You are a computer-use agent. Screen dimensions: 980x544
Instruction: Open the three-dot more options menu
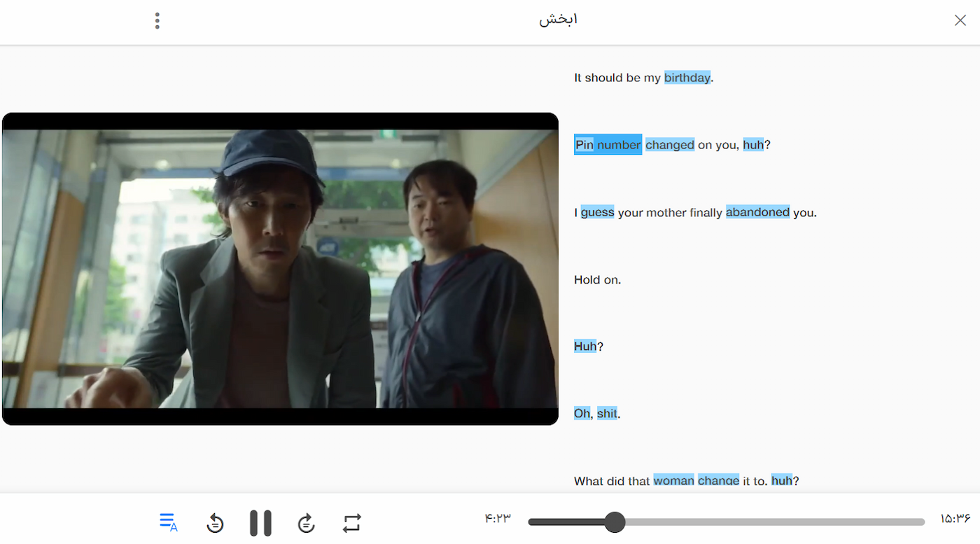pos(157,21)
